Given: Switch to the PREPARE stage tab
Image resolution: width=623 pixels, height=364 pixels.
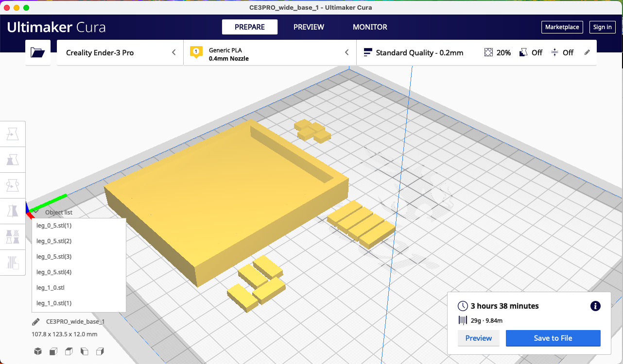Looking at the screenshot, I should coord(250,27).
